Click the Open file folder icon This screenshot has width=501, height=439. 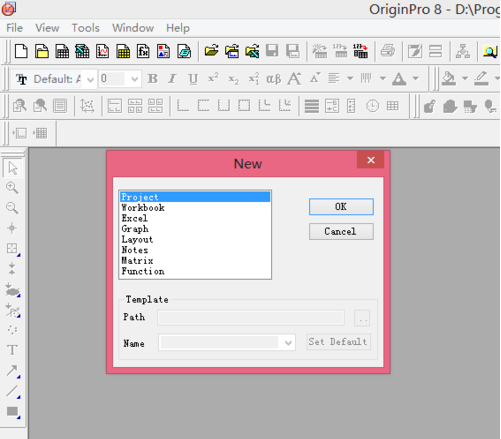(212, 51)
